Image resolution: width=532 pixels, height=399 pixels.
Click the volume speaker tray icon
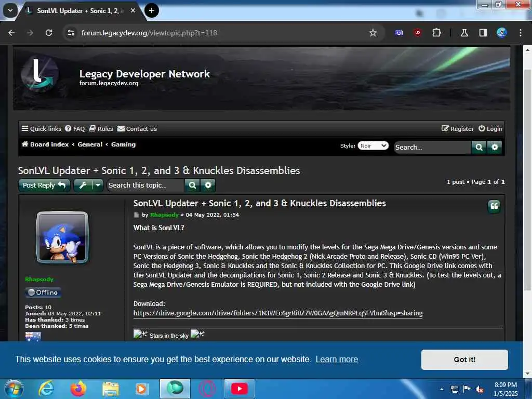480,390
